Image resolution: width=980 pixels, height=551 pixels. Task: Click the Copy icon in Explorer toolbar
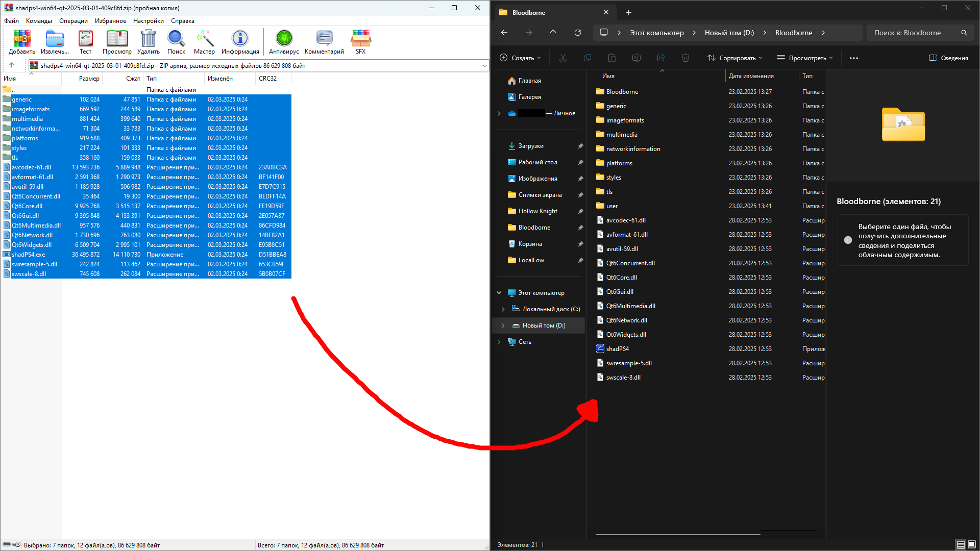click(x=587, y=58)
